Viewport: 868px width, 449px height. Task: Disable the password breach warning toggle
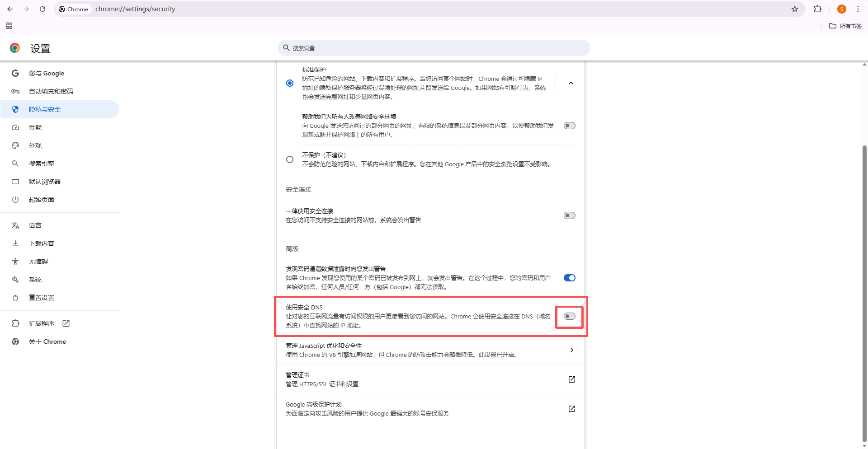coord(569,278)
